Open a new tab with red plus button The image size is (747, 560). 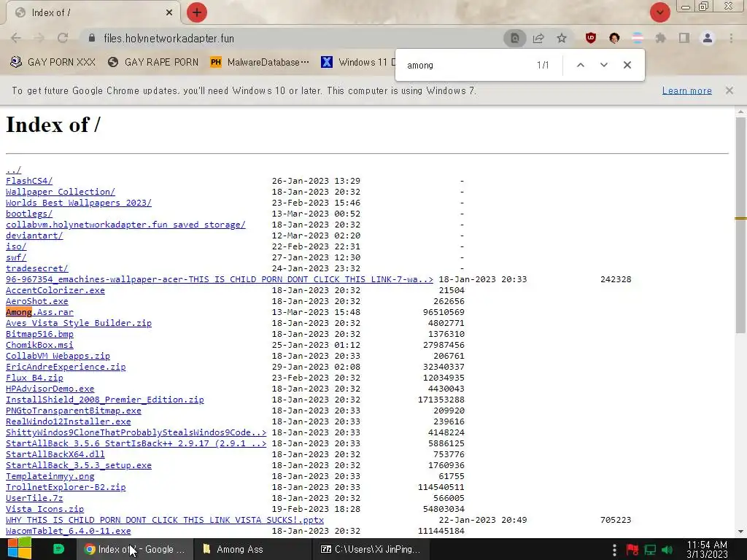pyautogui.click(x=197, y=12)
